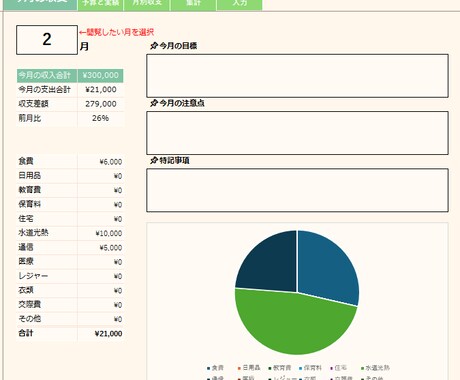Select the 保育料 row label
Viewport: 460px width, 380px height.
47,205
